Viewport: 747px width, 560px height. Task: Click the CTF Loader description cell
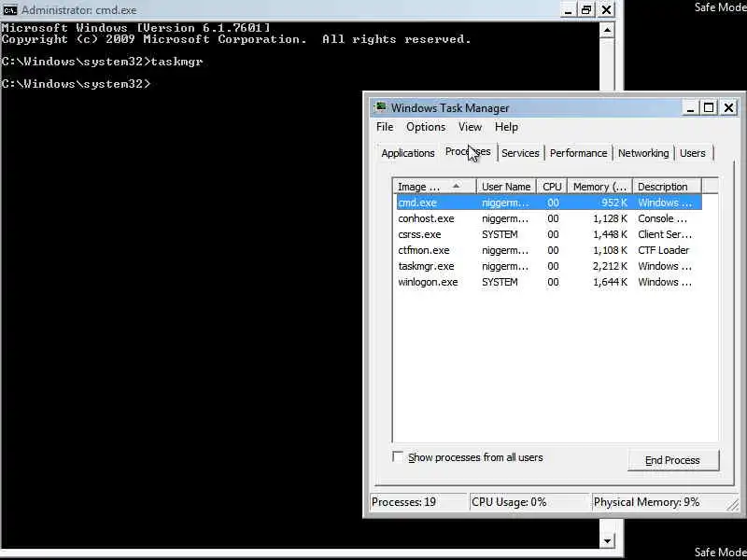(x=663, y=250)
